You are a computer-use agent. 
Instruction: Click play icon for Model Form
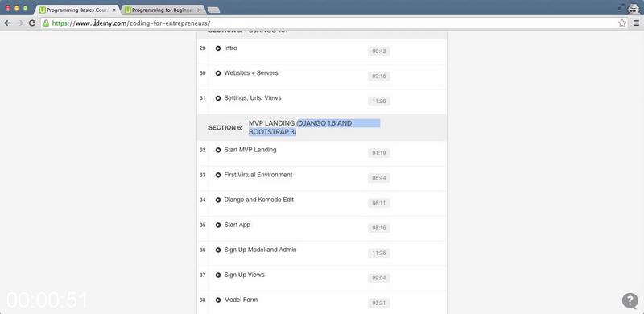(218, 300)
